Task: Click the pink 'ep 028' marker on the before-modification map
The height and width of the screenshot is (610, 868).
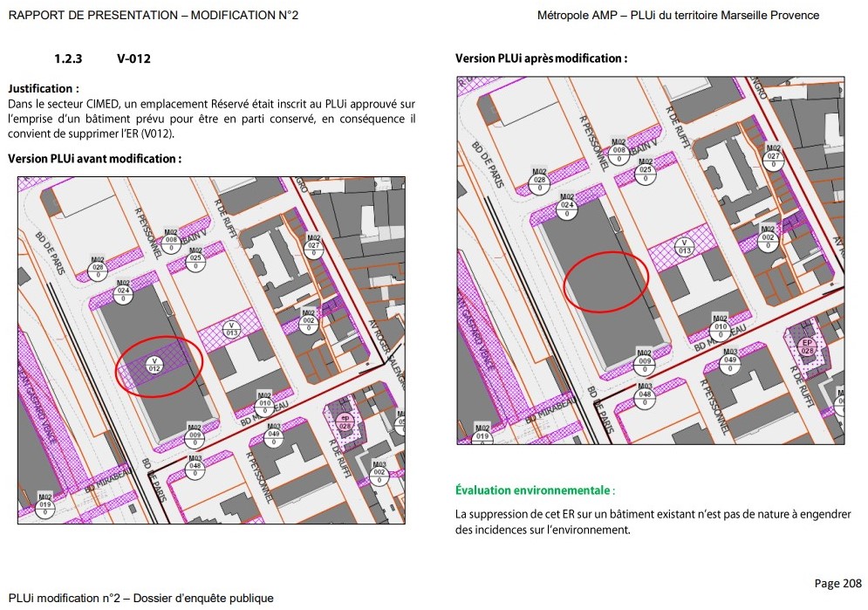Action: point(345,422)
